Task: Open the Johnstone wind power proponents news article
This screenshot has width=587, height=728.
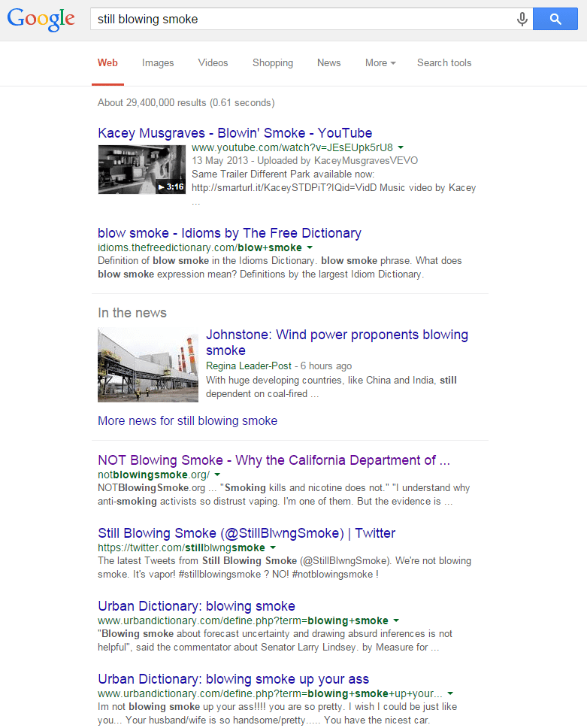Action: tap(337, 342)
